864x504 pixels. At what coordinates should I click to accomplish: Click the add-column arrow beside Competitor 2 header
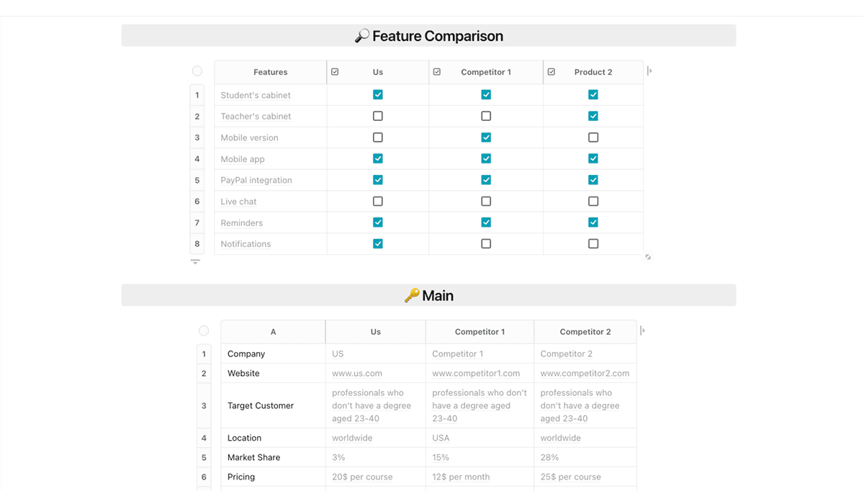[x=643, y=331]
